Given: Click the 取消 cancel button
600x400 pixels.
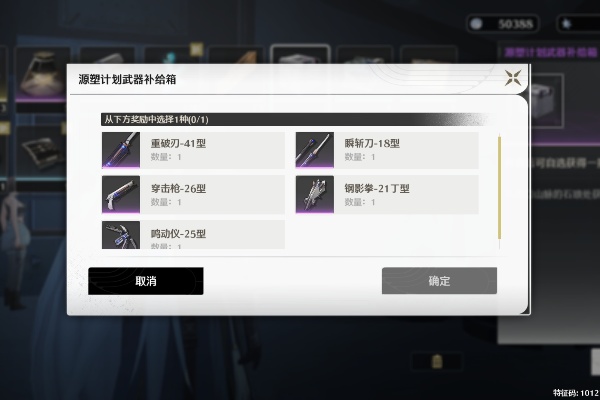Looking at the screenshot, I should click(146, 281).
